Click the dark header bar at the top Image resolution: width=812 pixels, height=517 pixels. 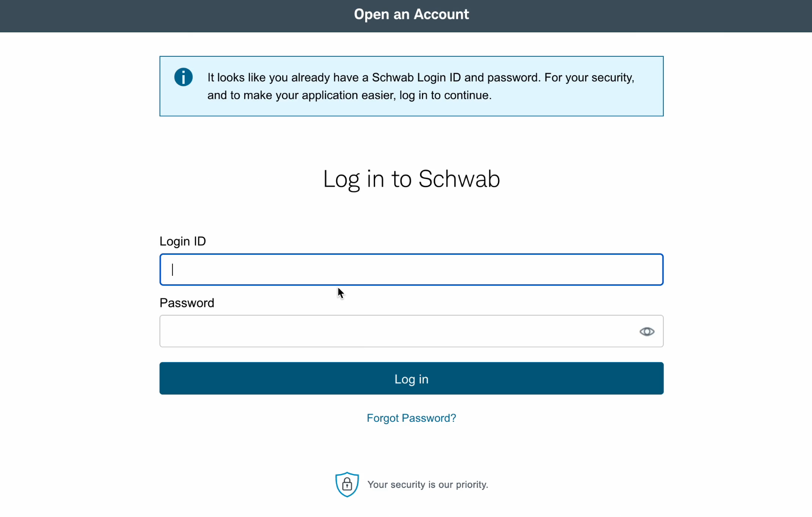click(406, 16)
